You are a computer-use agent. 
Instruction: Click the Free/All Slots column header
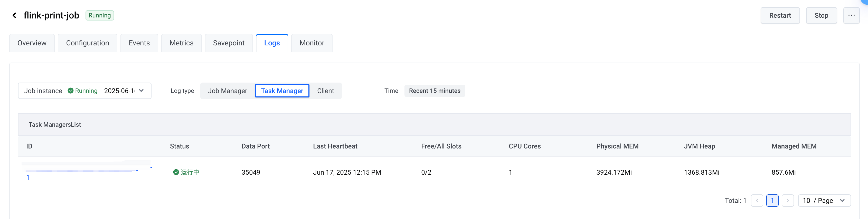[441, 146]
